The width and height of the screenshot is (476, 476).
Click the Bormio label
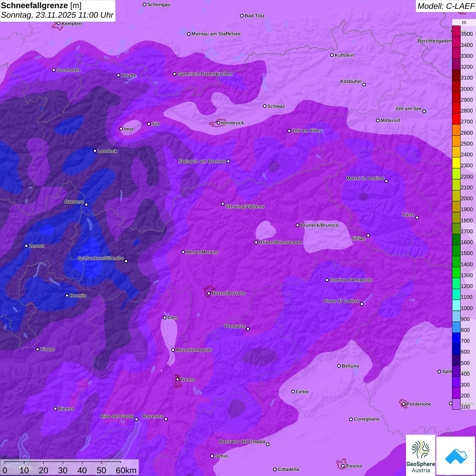tap(78, 295)
